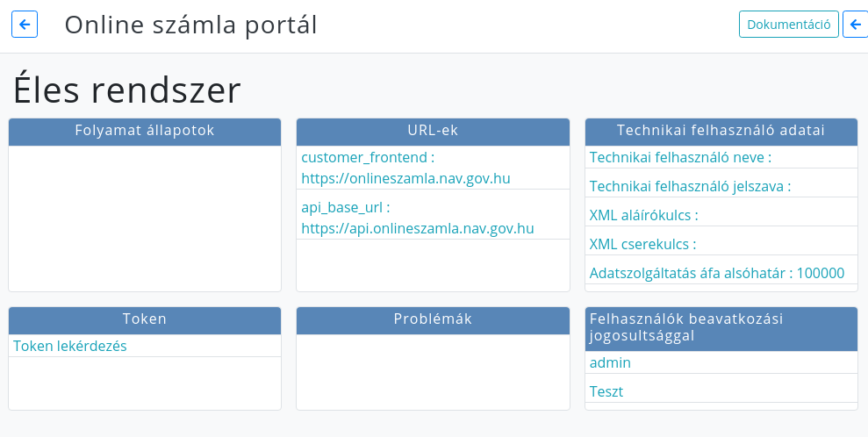Open the Dokumentáció button
The height and width of the screenshot is (437, 868).
click(789, 25)
